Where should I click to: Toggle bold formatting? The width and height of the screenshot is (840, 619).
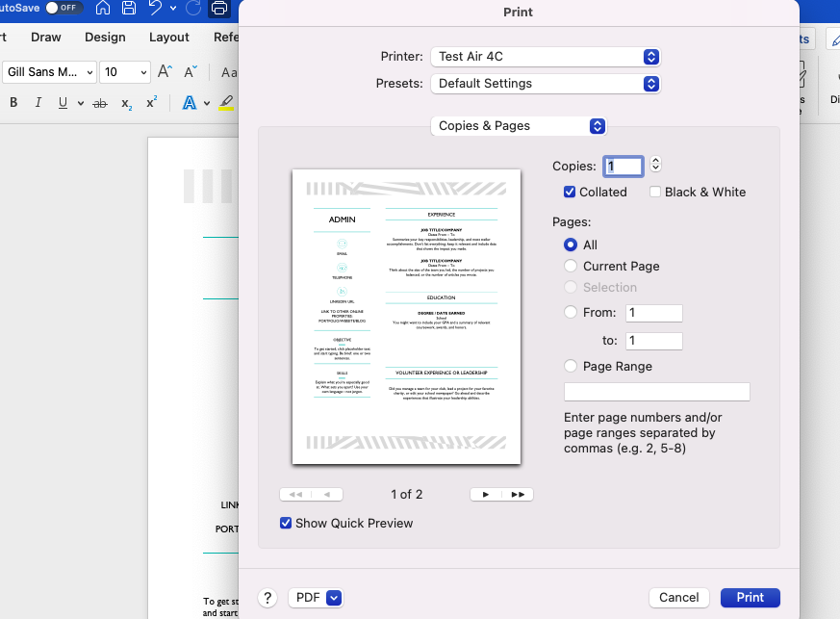[13, 102]
